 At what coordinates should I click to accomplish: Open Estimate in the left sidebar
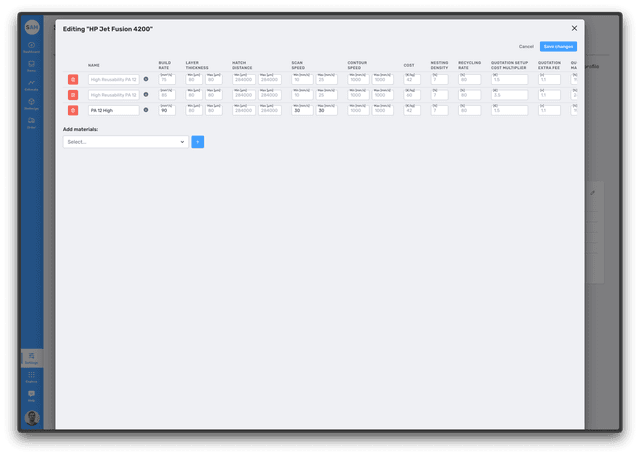pyautogui.click(x=31, y=85)
